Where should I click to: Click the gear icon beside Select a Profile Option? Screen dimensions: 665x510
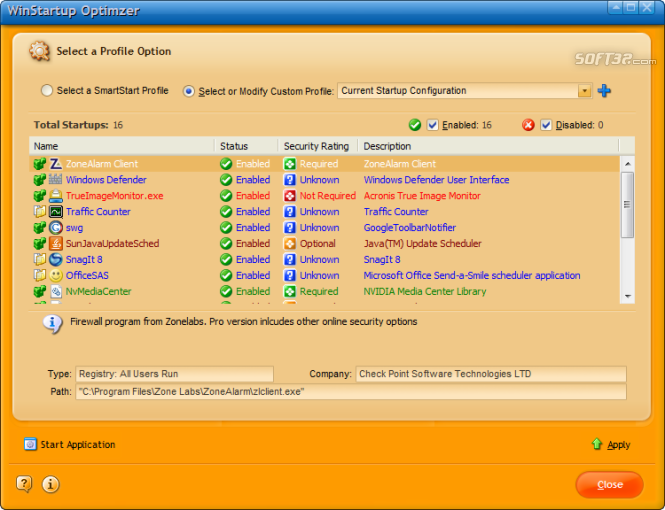click(x=39, y=51)
